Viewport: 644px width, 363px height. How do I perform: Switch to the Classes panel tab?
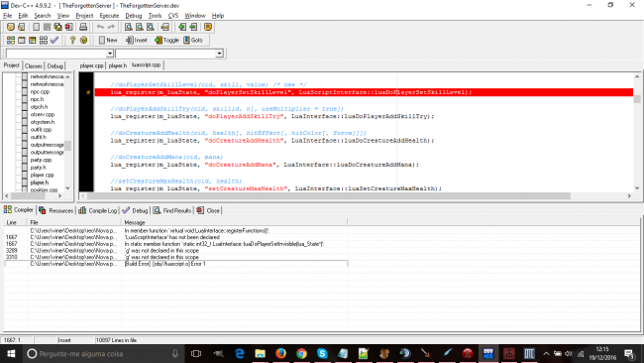click(34, 65)
